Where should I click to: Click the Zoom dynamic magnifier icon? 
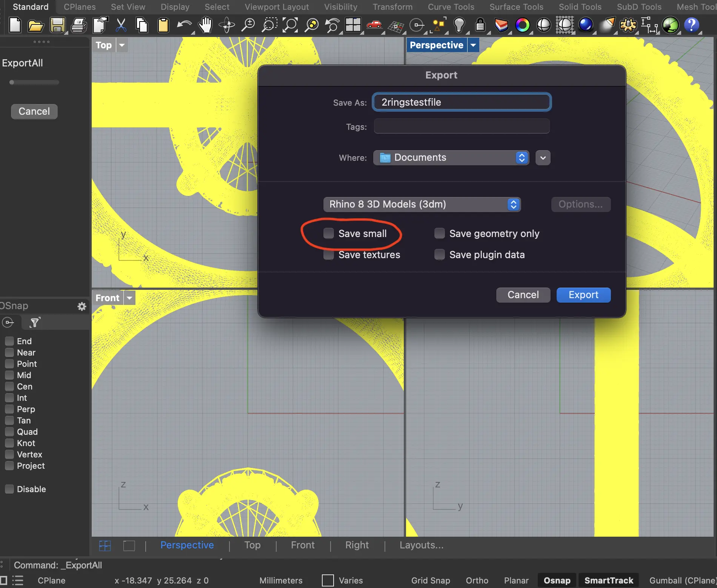tap(248, 25)
